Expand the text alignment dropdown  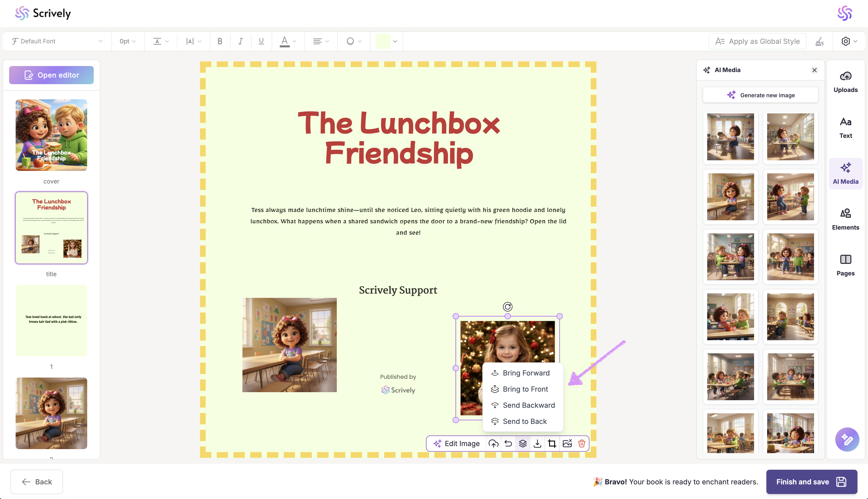click(x=321, y=41)
